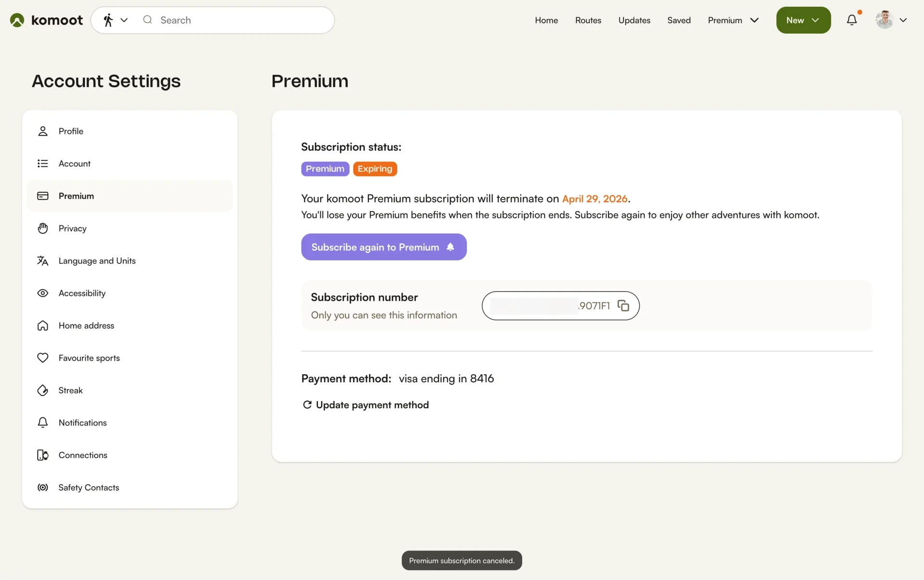924x580 pixels.
Task: Expand the Premium navigation dropdown
Action: (x=733, y=20)
